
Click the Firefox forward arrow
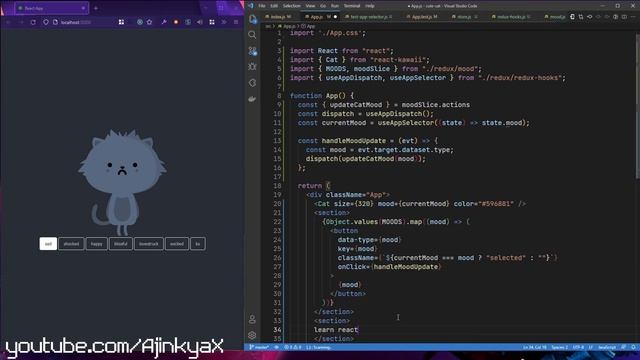tap(21, 22)
